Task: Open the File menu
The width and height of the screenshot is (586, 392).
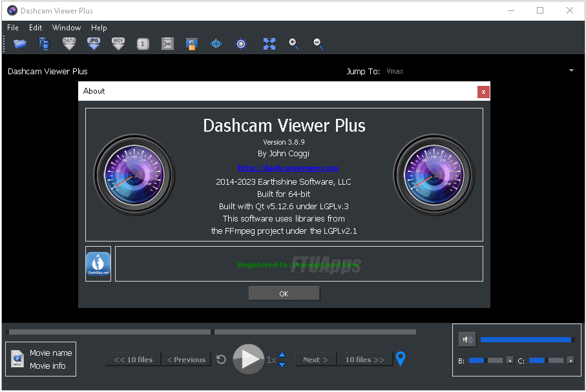Action: [x=13, y=28]
